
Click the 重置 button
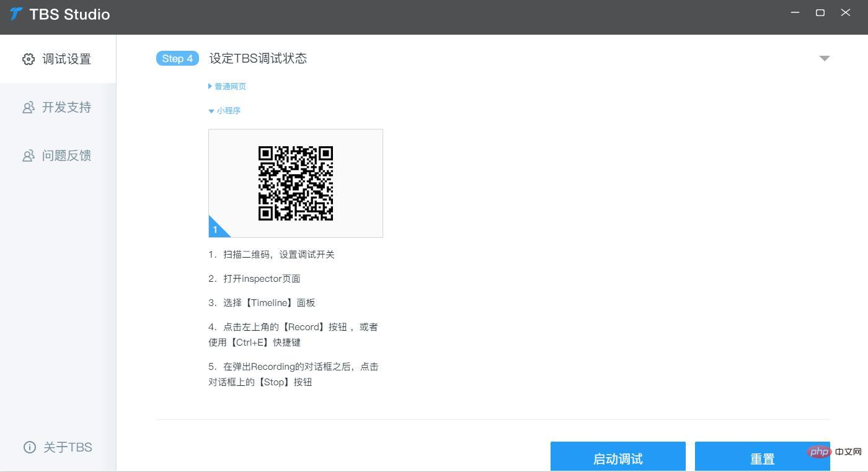[x=762, y=457]
